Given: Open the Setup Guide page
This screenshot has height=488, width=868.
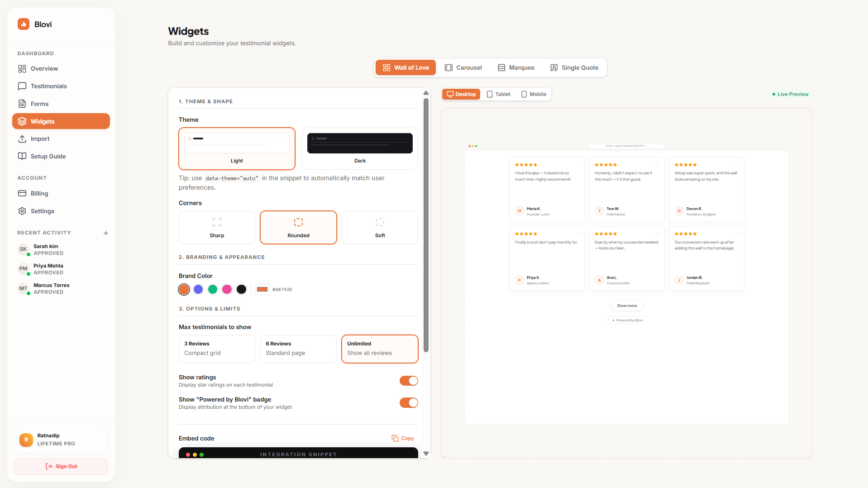Looking at the screenshot, I should (61, 156).
